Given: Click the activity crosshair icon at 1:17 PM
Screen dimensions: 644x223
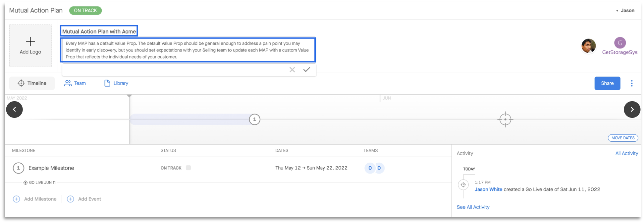Looking at the screenshot, I should (x=463, y=185).
